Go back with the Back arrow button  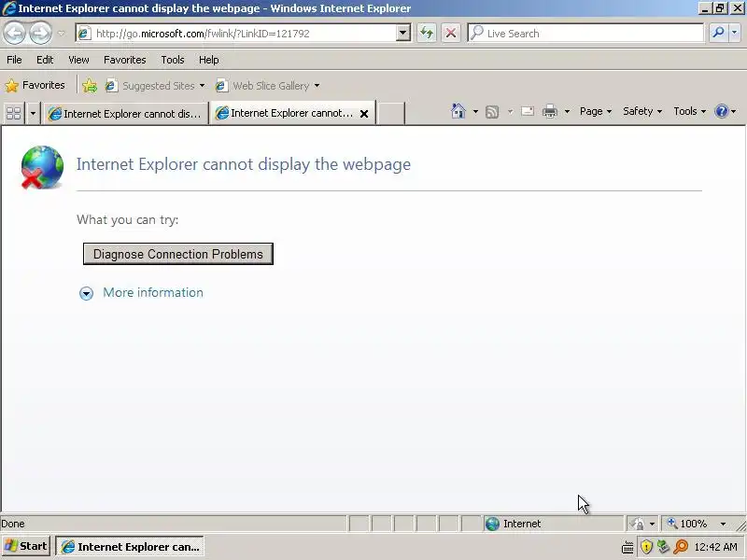point(15,33)
